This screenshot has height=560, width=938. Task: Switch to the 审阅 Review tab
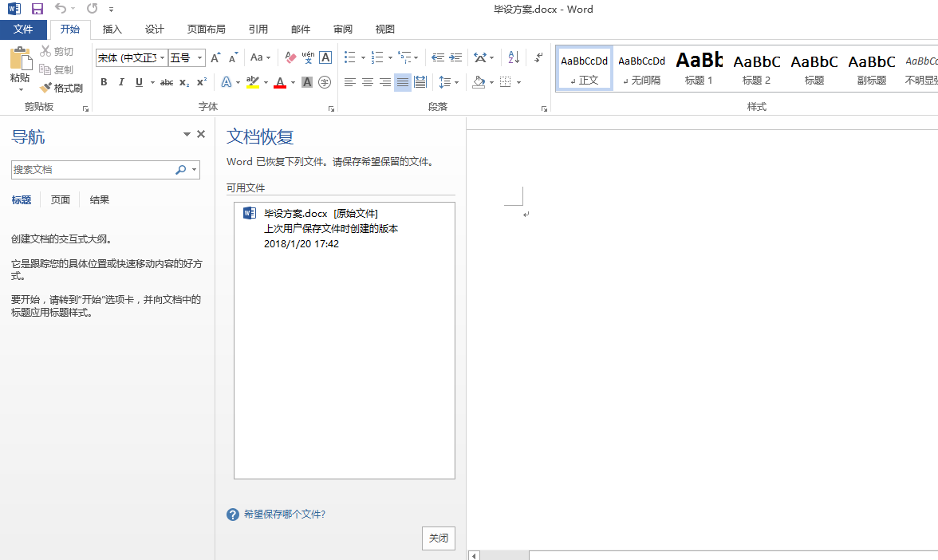pos(343,30)
